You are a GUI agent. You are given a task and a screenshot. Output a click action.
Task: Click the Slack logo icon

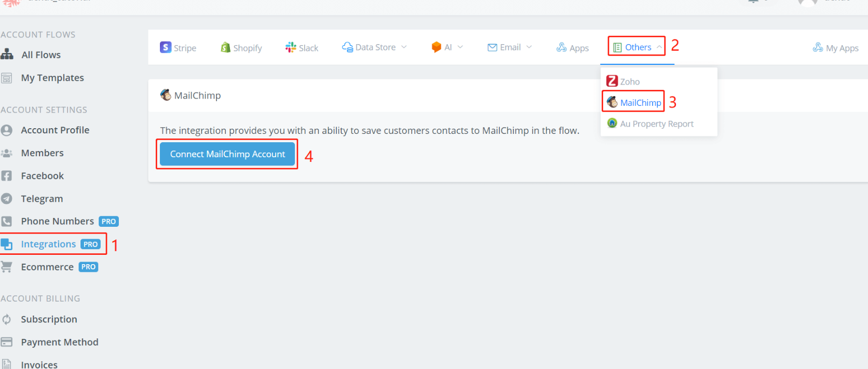291,47
